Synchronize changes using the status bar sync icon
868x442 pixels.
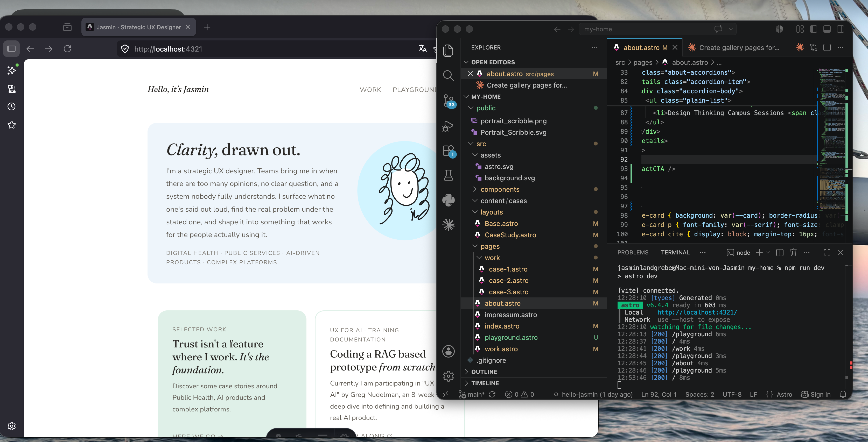(492, 395)
